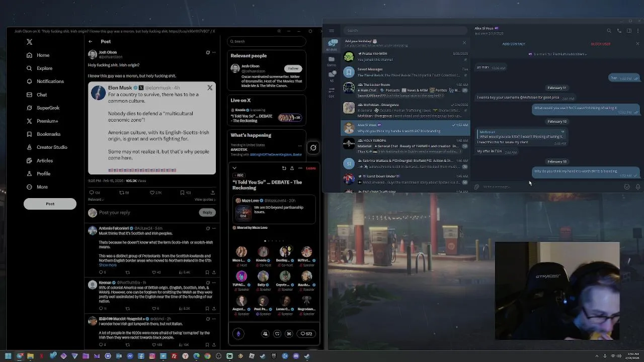
Task: Click the Post button in X sidebar
Action: point(50,204)
